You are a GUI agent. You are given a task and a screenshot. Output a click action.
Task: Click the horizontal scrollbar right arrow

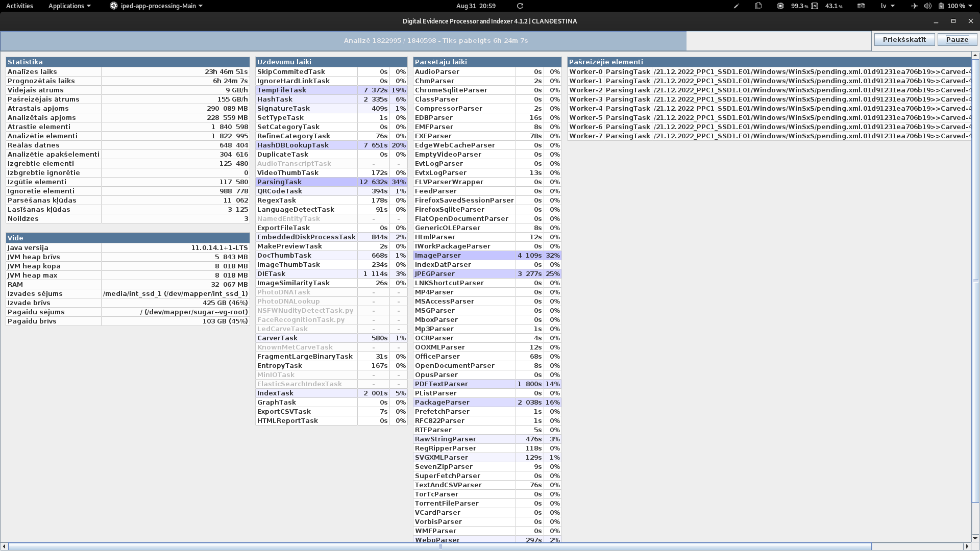pyautogui.click(x=967, y=546)
